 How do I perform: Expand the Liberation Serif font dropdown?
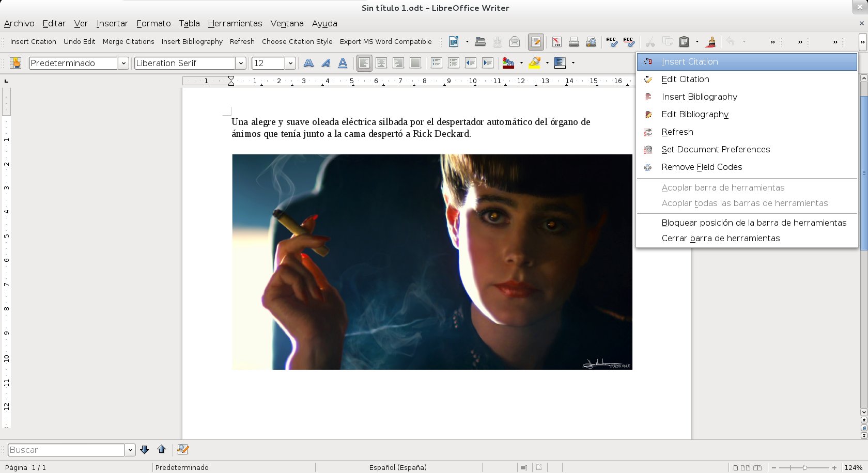pos(241,63)
